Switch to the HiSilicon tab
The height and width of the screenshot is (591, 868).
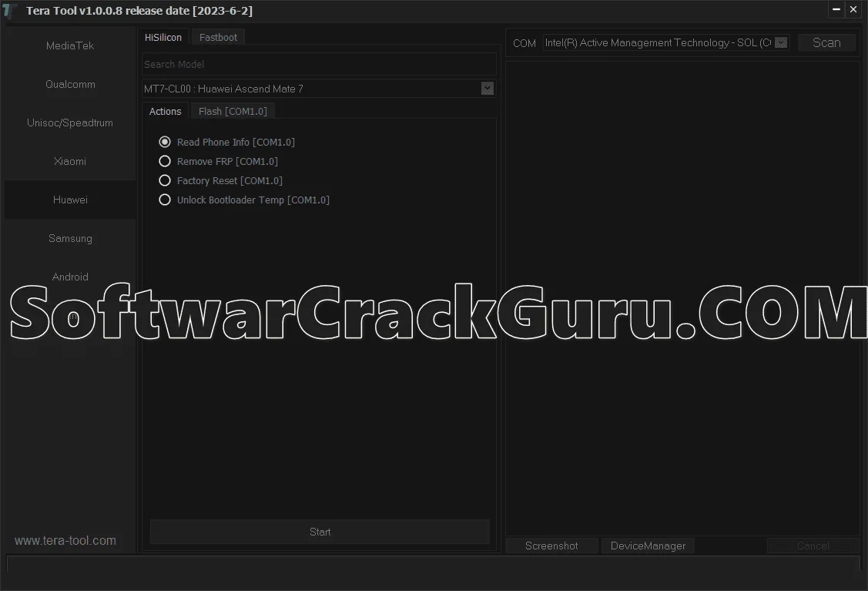pos(163,37)
